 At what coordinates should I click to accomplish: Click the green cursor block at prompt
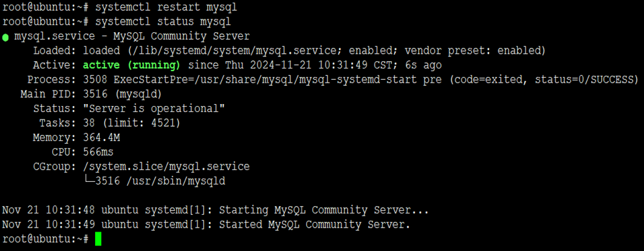[98, 239]
